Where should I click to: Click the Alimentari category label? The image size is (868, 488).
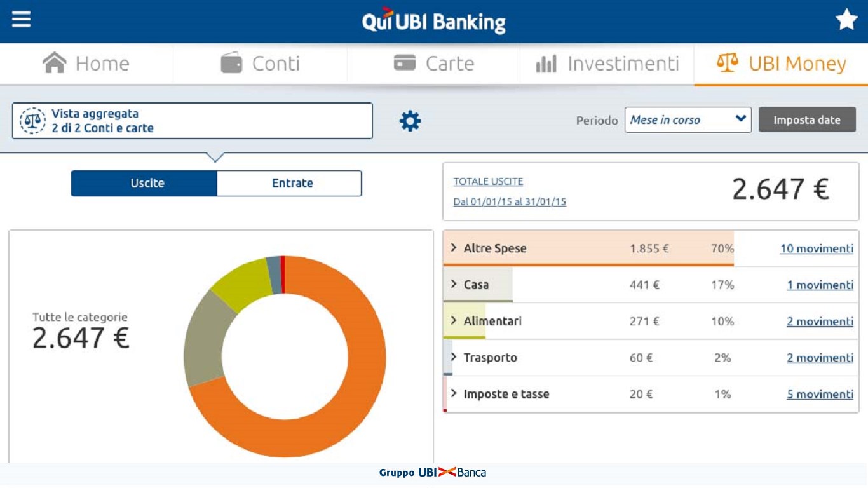492,321
